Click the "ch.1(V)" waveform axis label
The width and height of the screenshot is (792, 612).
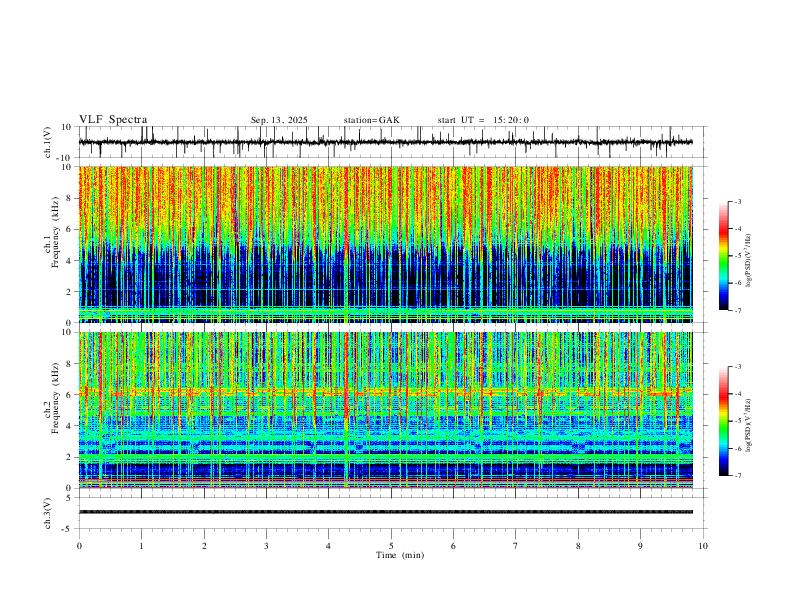(x=48, y=142)
